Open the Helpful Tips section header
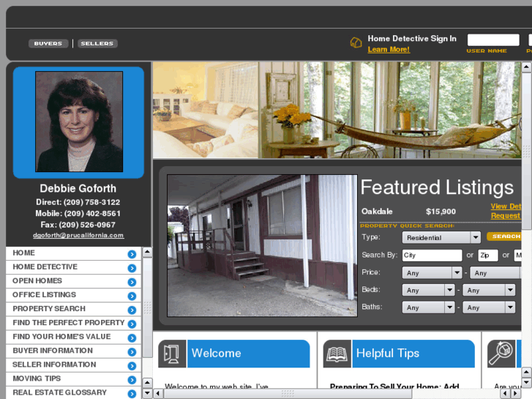532x399 pixels. coord(413,354)
